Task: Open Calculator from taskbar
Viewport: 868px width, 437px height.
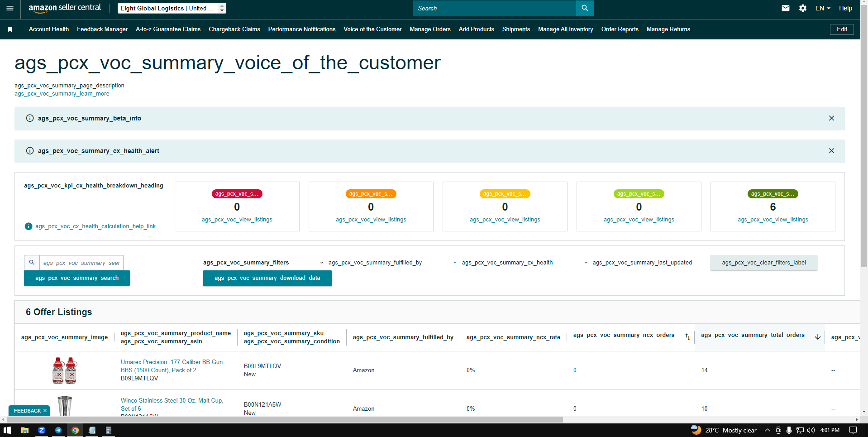Action: click(109, 430)
